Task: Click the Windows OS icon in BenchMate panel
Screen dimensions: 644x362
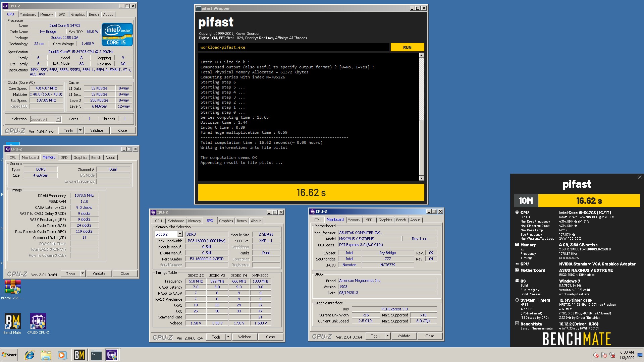Action: [x=517, y=281]
